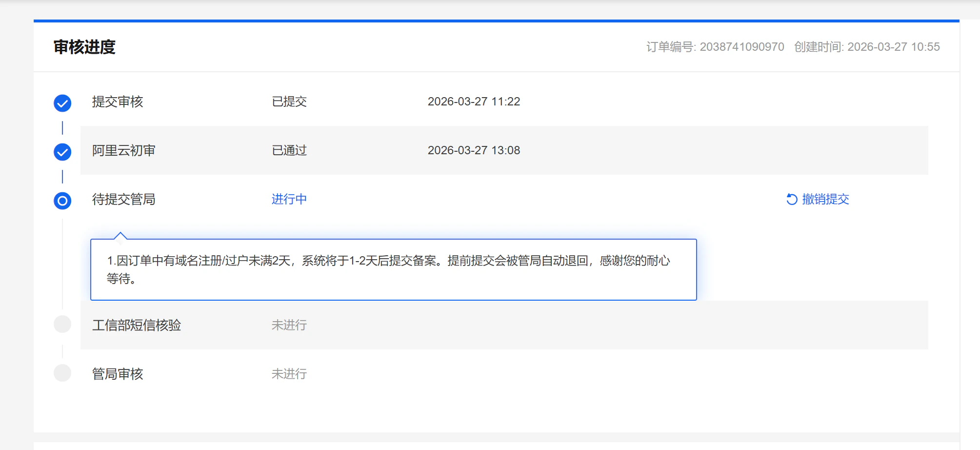This screenshot has width=980, height=450.
Task: Click the checkmark icon for 阿里云初审
Action: tap(62, 151)
